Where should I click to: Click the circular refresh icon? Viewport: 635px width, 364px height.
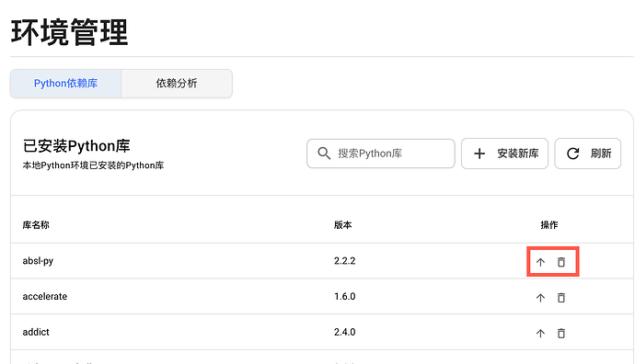point(572,154)
